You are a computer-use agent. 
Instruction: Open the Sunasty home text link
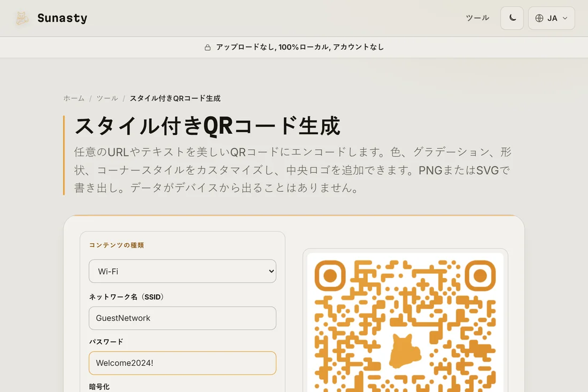[x=62, y=18]
